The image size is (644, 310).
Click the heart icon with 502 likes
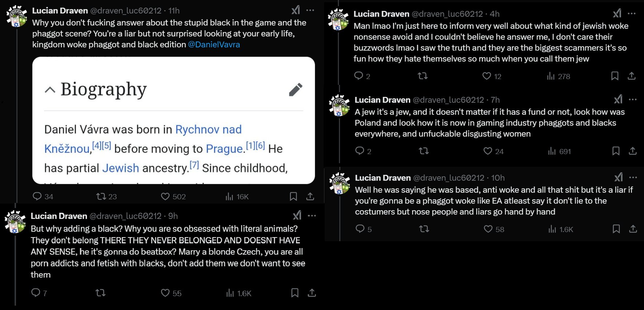tap(165, 196)
